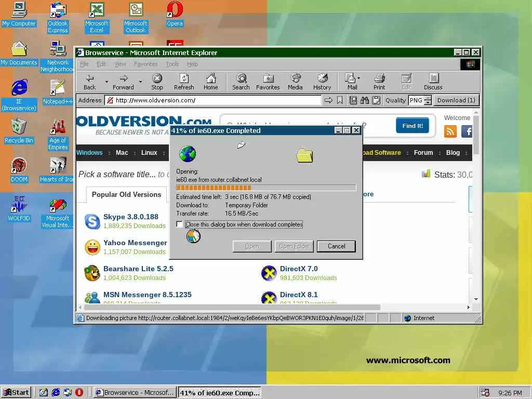
Task: Click the Find It! search button
Action: point(412,126)
